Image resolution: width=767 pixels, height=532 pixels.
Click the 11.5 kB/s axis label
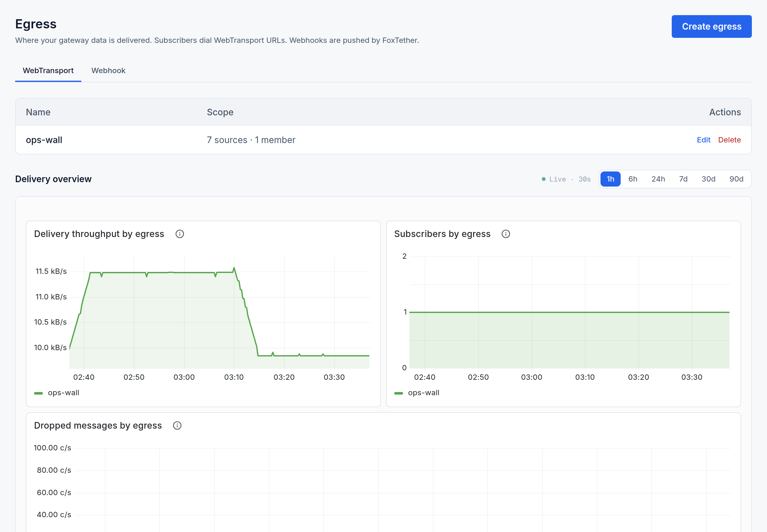pos(51,271)
